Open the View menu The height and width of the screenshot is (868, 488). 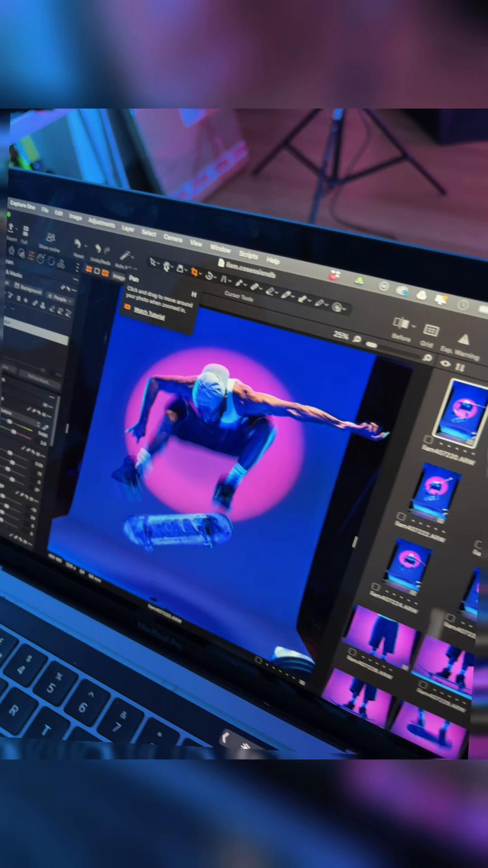point(196,244)
